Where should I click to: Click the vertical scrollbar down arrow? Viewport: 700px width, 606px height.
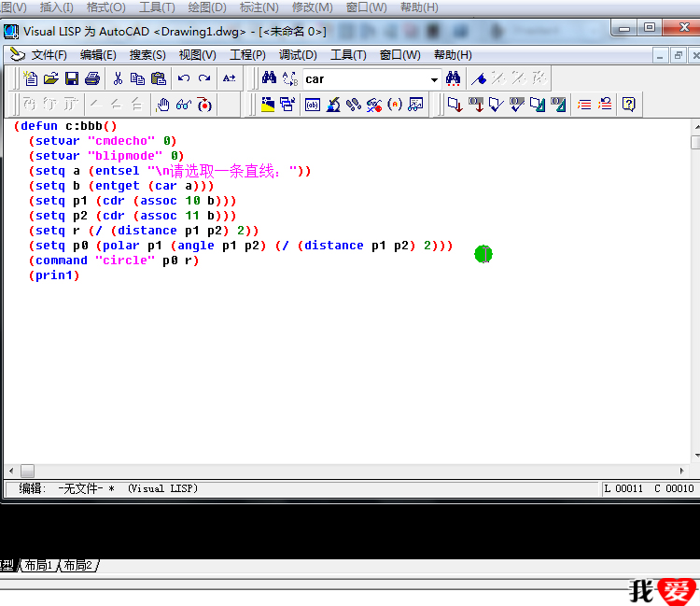[696, 456]
